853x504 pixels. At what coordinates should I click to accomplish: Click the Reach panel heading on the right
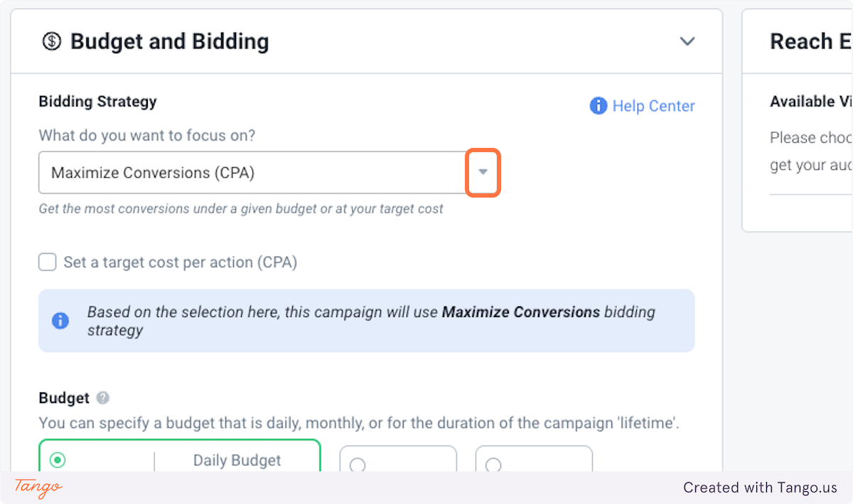coord(810,41)
